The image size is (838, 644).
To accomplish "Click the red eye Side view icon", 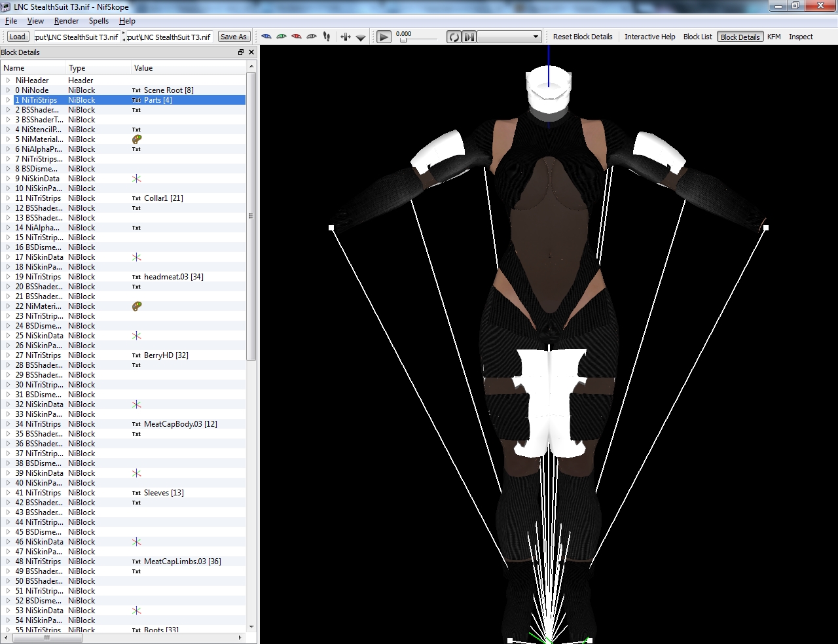I will coord(297,37).
